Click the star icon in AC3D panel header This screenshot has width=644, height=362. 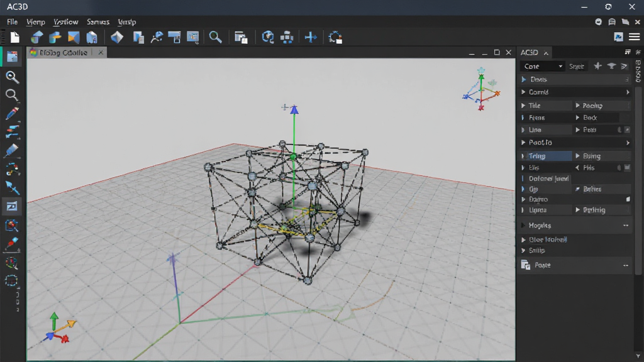(597, 66)
